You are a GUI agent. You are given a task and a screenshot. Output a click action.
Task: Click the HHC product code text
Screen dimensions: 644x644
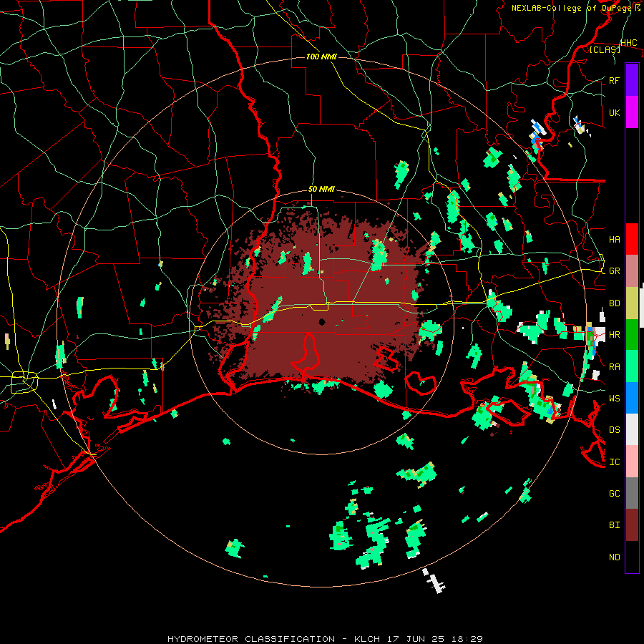[628, 43]
